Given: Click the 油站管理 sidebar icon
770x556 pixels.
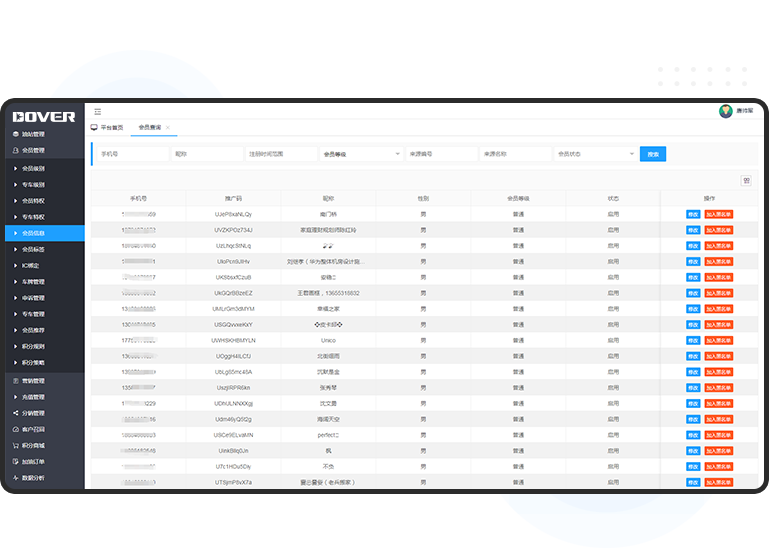Looking at the screenshot, I should [x=15, y=134].
